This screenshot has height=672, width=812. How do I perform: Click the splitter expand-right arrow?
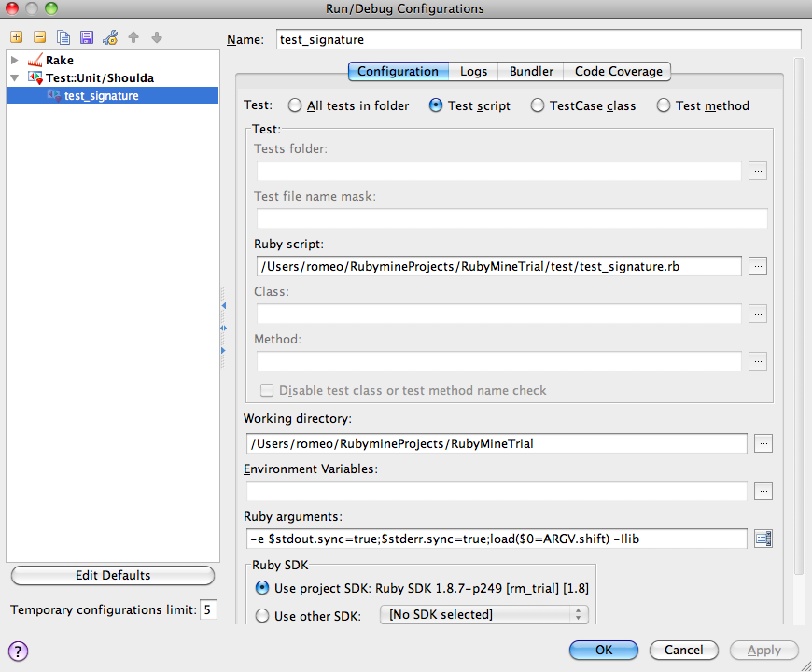click(x=224, y=351)
